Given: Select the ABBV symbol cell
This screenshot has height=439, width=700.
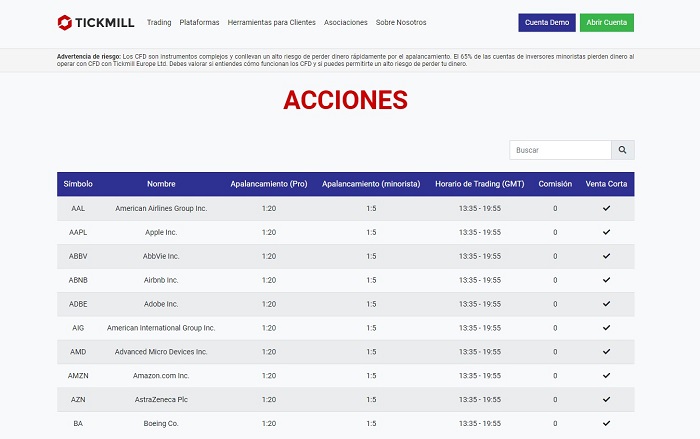Looking at the screenshot, I should 78,256.
